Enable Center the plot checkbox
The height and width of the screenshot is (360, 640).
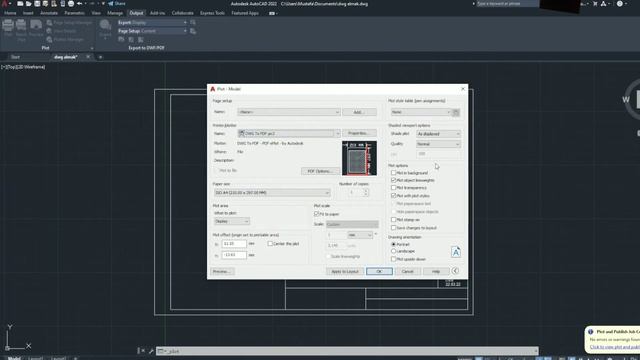click(x=270, y=244)
